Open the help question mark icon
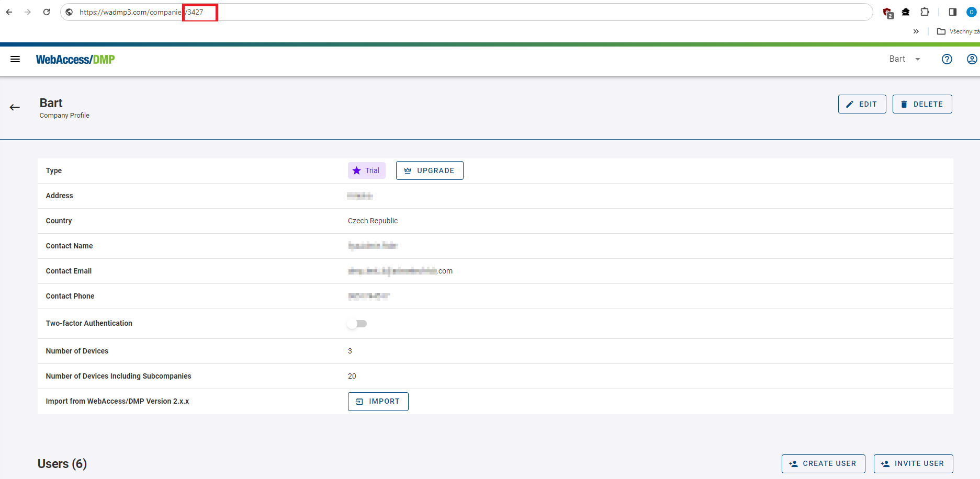 (x=947, y=59)
